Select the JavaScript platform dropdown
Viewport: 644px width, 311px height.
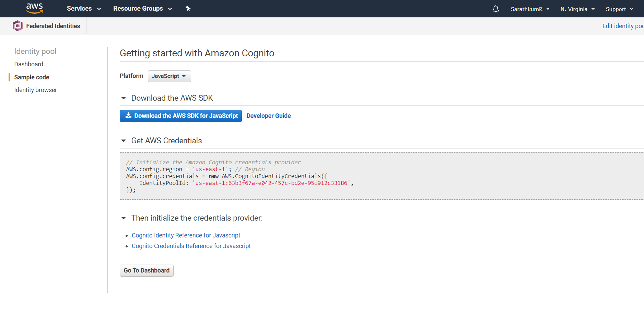[x=169, y=76]
